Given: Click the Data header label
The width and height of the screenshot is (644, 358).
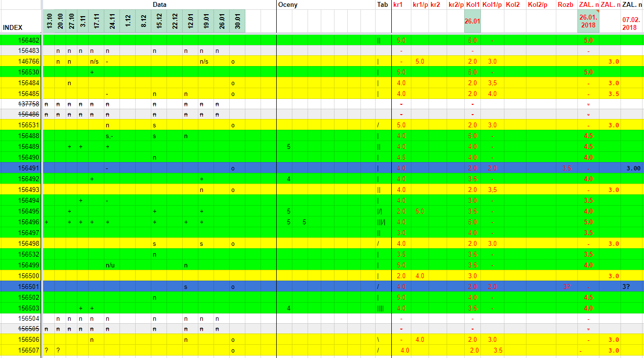Looking at the screenshot, I should coord(159,4).
